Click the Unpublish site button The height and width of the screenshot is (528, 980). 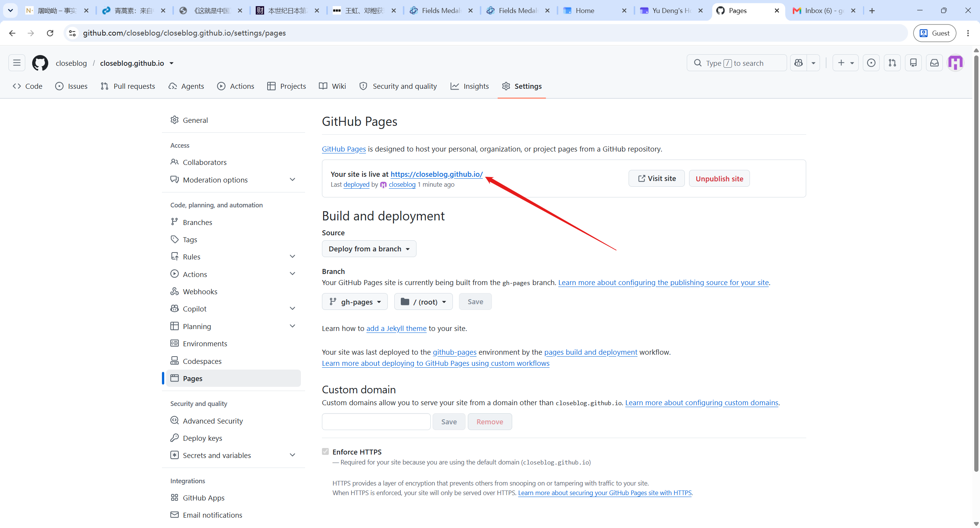tap(719, 178)
